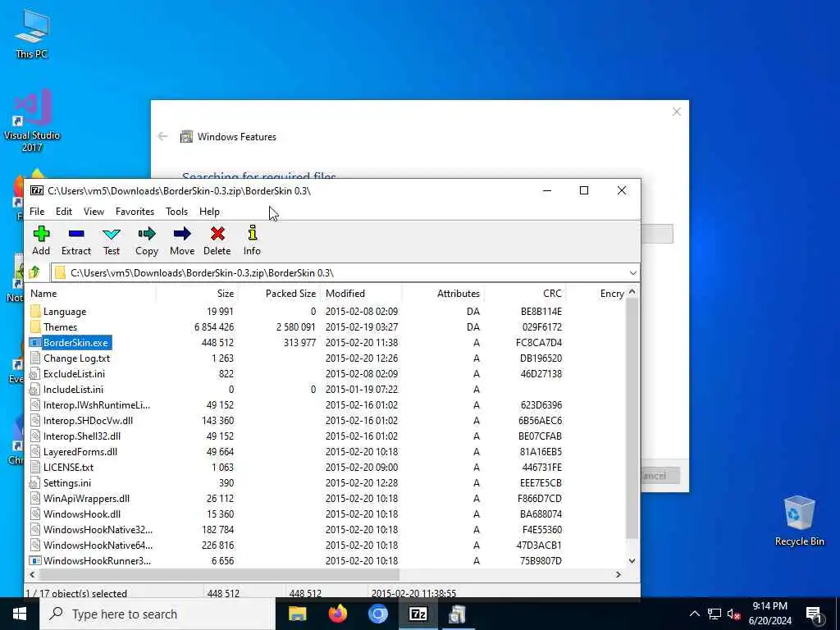Open File Explorer from the taskbar
Image resolution: width=840 pixels, height=630 pixels.
point(297,614)
